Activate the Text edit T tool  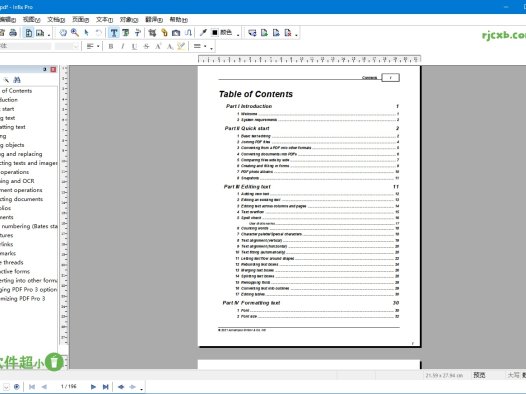click(x=114, y=33)
